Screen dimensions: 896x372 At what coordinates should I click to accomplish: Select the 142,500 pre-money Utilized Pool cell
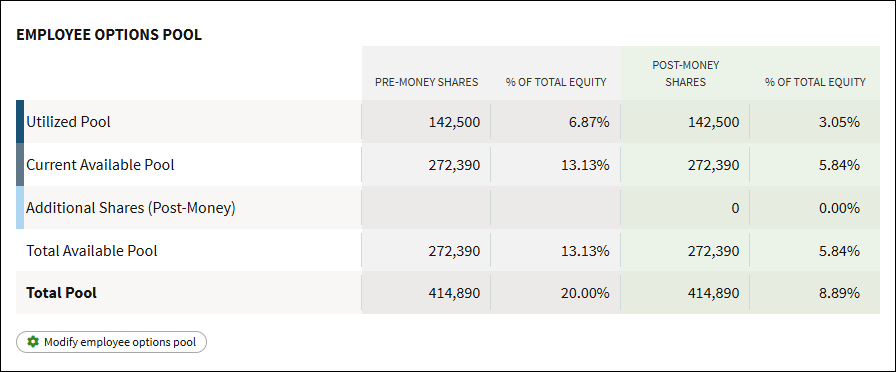pos(426,122)
